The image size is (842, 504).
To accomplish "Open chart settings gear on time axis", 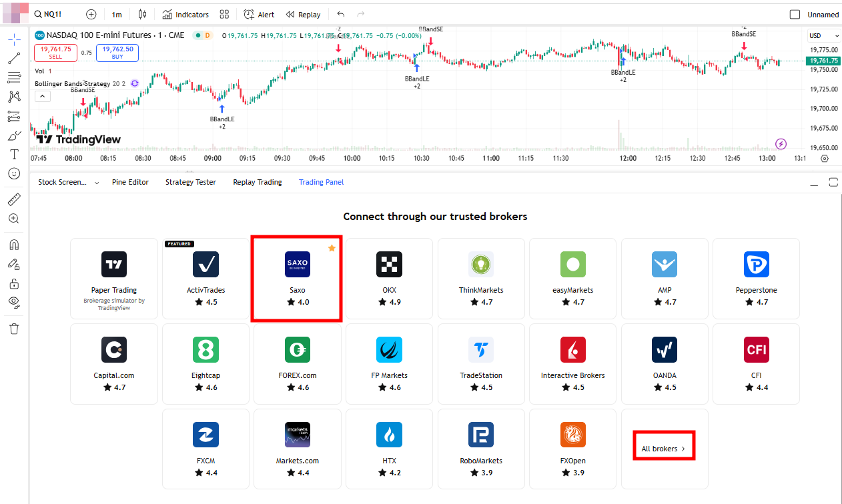I will (x=825, y=159).
